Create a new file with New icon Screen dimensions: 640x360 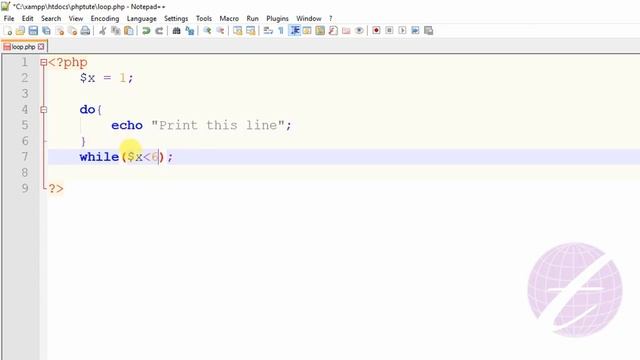click(7, 31)
